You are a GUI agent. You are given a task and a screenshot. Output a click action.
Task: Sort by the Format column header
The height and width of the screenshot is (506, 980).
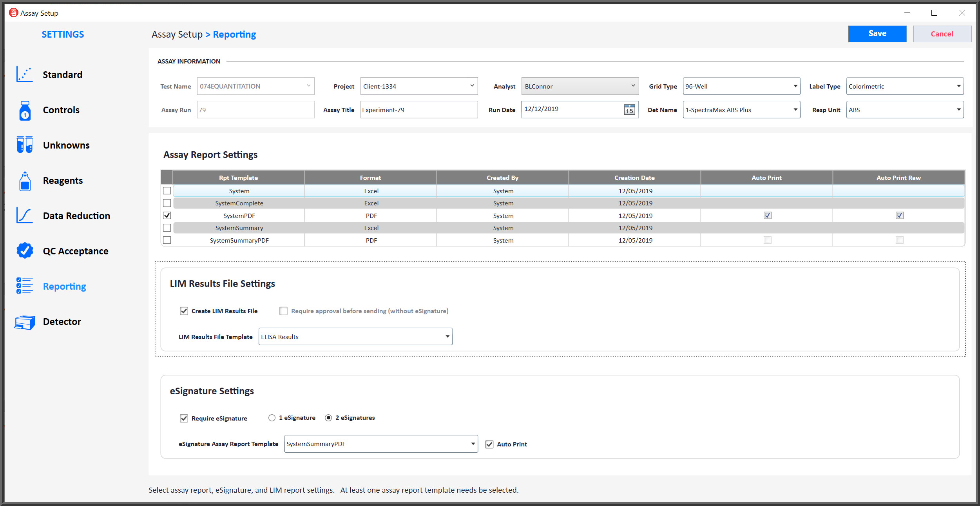tap(370, 178)
